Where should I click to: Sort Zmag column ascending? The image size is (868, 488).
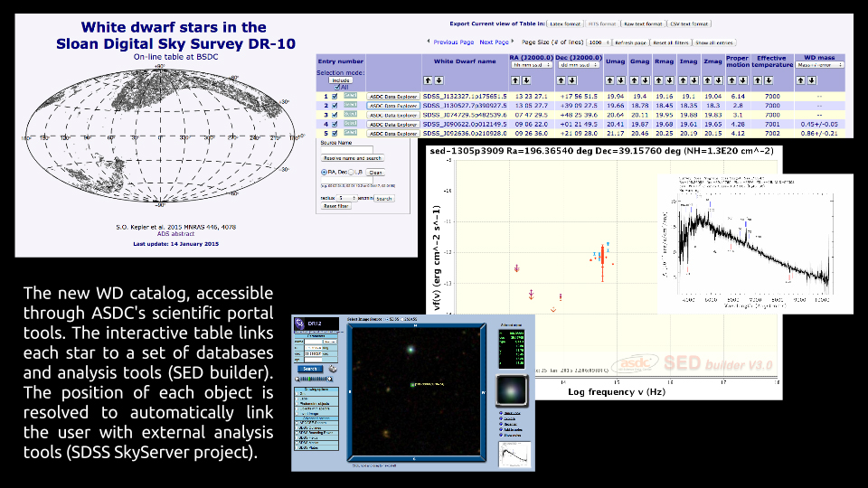[x=707, y=80]
